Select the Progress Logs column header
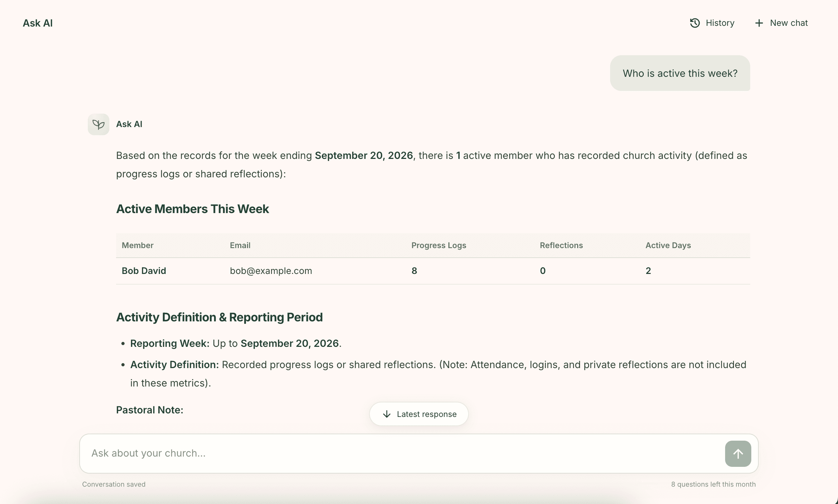This screenshot has height=504, width=838. (438, 245)
